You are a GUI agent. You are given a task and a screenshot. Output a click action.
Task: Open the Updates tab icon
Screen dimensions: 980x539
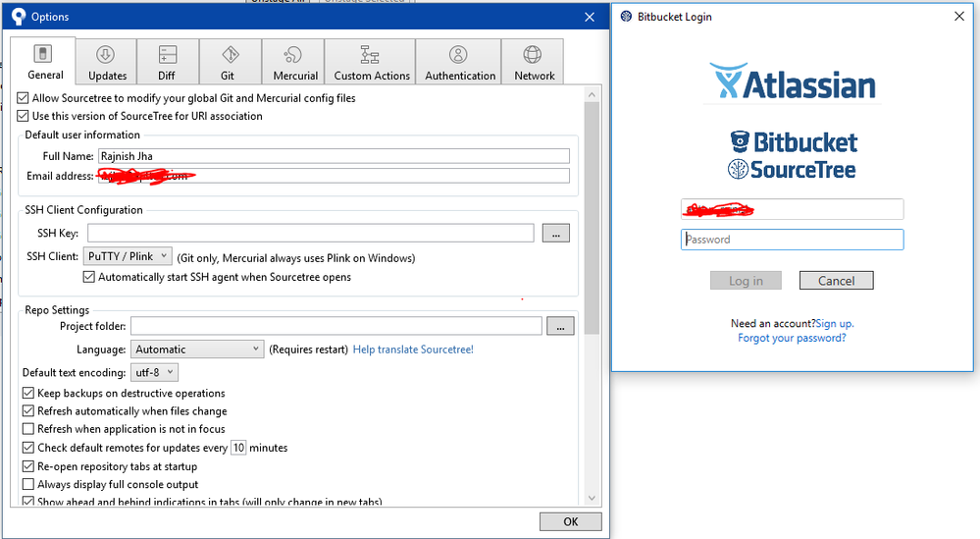(x=105, y=55)
